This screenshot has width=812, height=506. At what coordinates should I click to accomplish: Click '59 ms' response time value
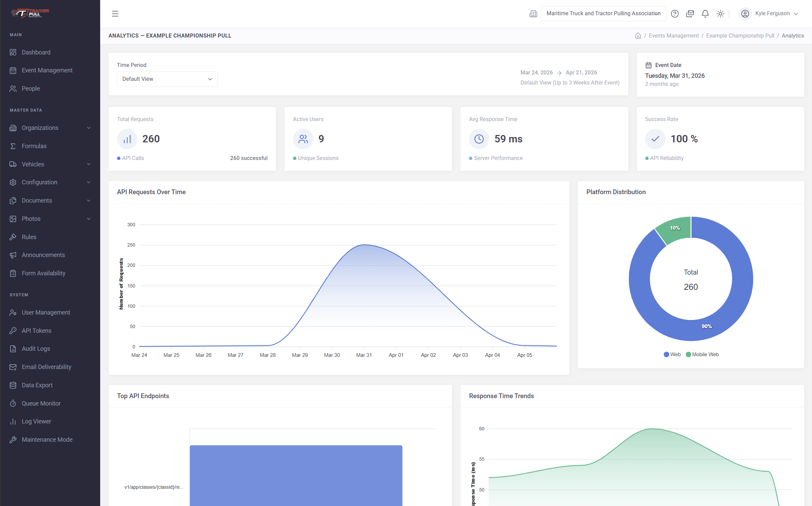coord(508,139)
